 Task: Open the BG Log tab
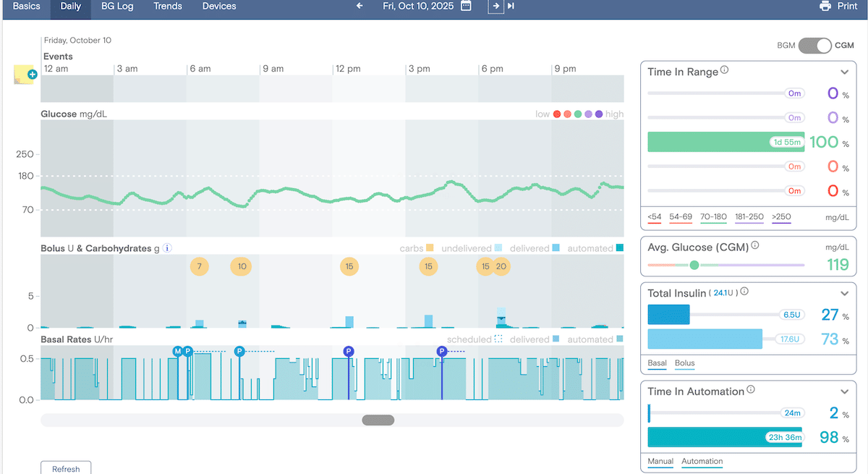tap(117, 7)
